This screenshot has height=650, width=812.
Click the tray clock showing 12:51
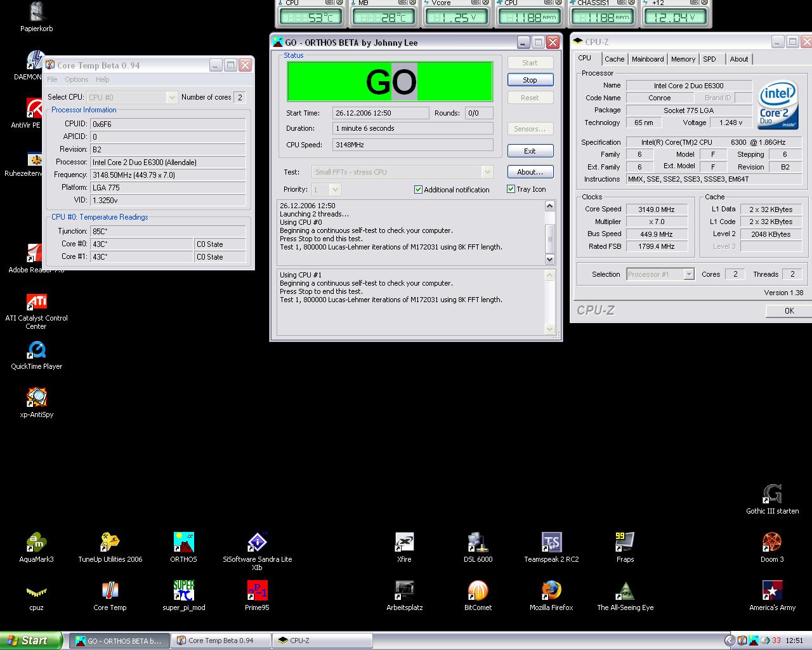pyautogui.click(x=794, y=640)
